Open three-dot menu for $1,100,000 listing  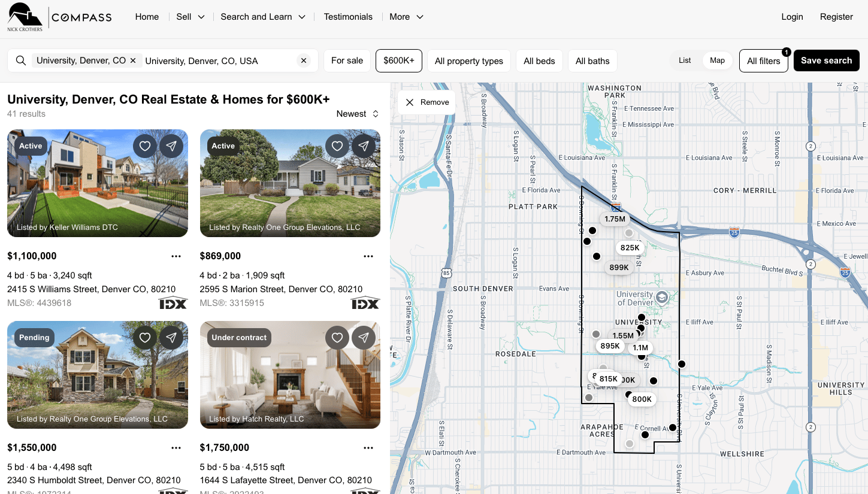point(176,256)
